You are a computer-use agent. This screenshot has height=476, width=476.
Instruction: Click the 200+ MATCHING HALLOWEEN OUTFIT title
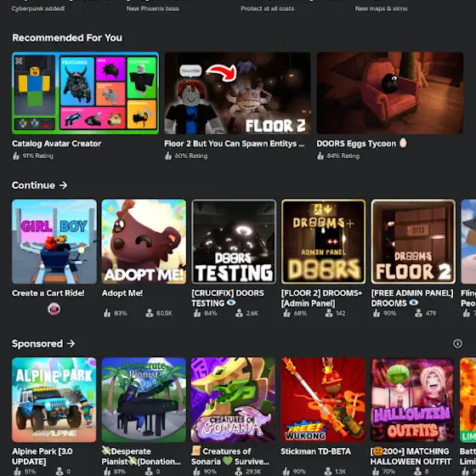pyautogui.click(x=411, y=456)
